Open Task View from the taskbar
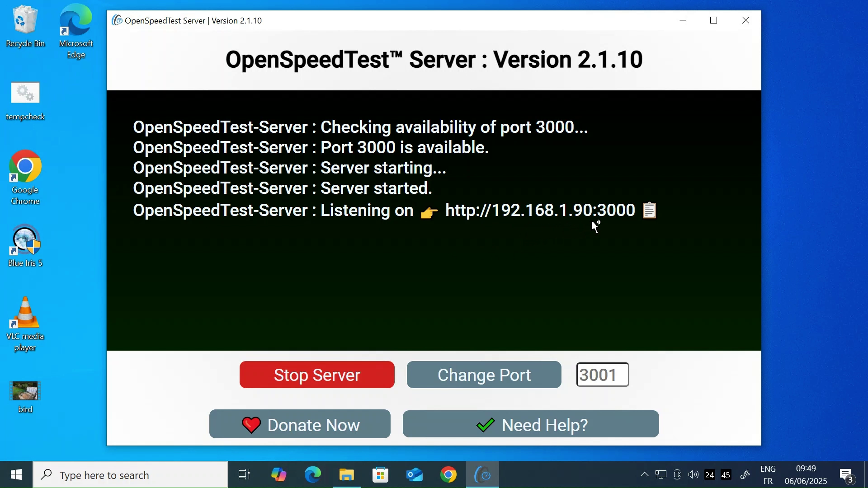This screenshot has height=488, width=868. 244,475
